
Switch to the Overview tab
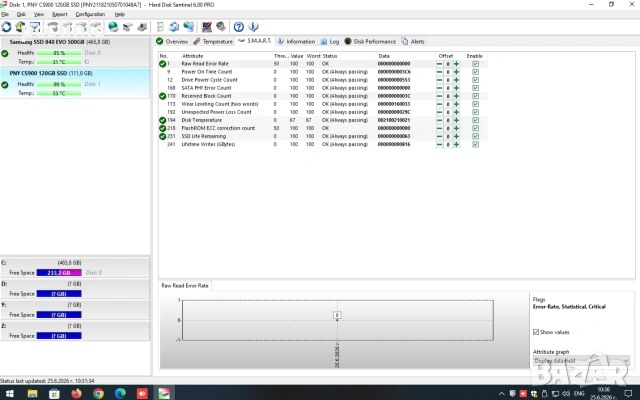click(x=172, y=41)
